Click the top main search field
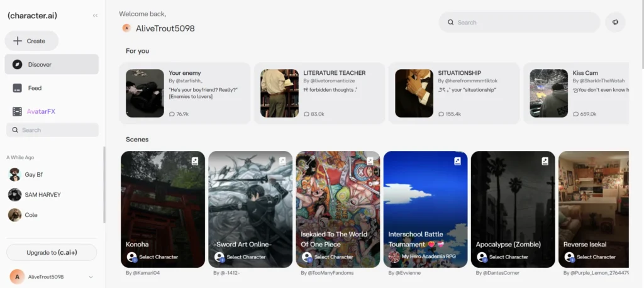Viewport: 644px width, 288px height. coord(519,22)
